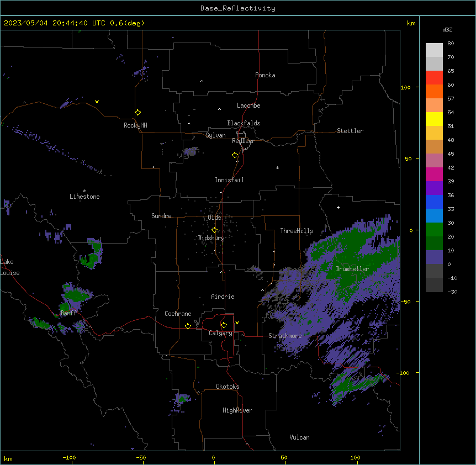This screenshot has height=465, width=476.
Task: Click the Banff town label
Action: coord(68,313)
